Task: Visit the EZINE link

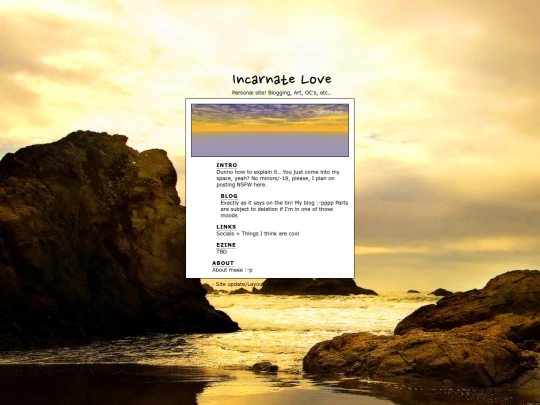Action: coord(226,245)
